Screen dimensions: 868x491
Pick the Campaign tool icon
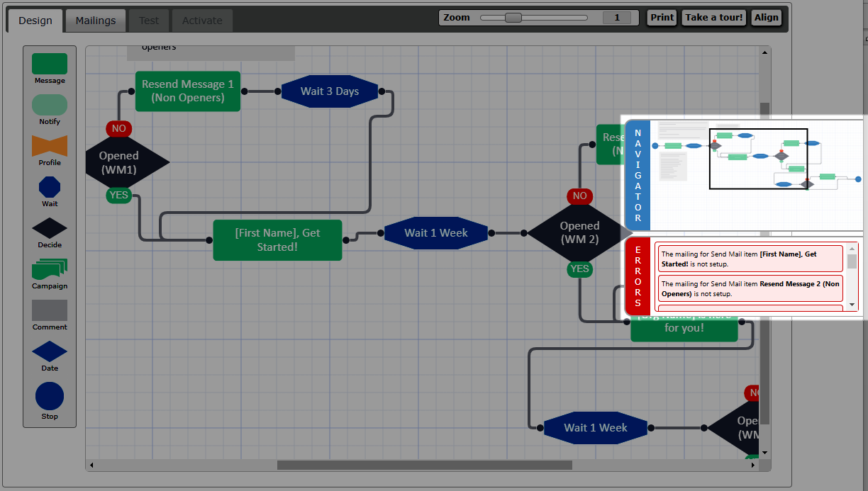50,269
